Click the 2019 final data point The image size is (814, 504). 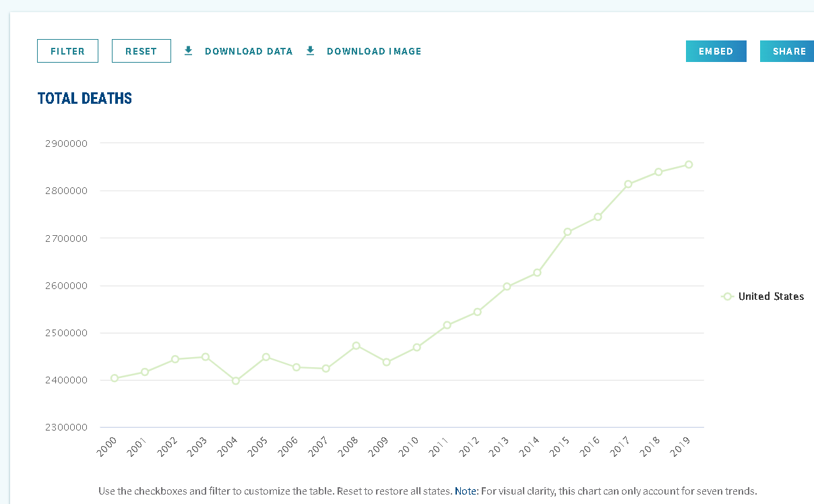coord(689,164)
